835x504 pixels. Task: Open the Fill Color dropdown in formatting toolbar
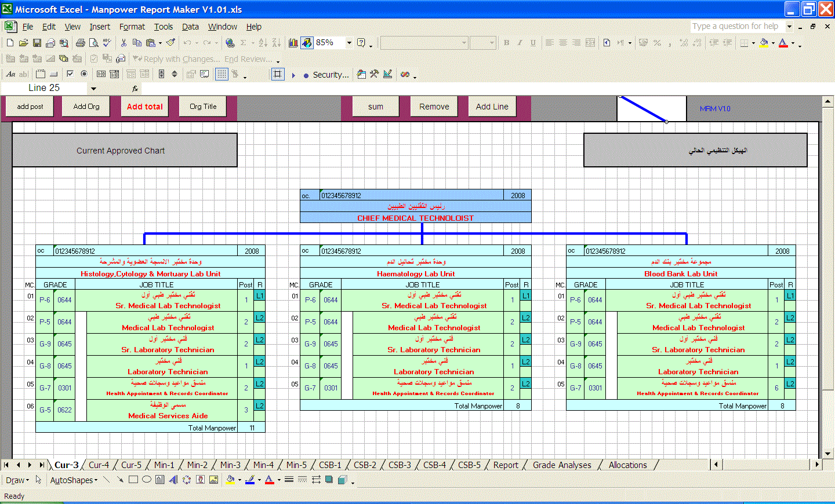774,43
